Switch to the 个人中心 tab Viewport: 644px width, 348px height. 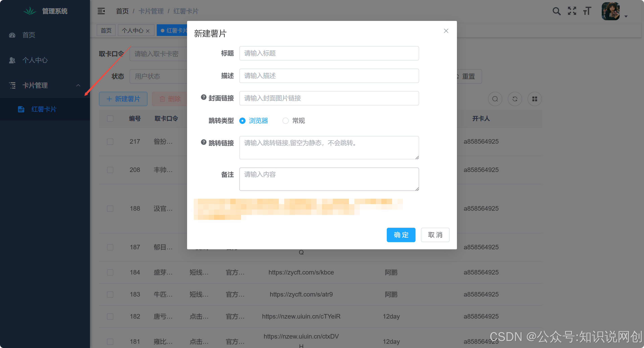click(x=132, y=31)
